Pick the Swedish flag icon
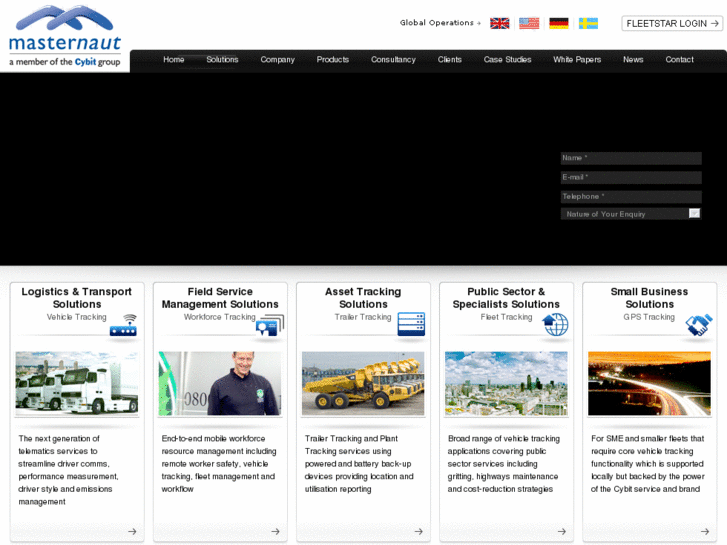 tap(588, 23)
